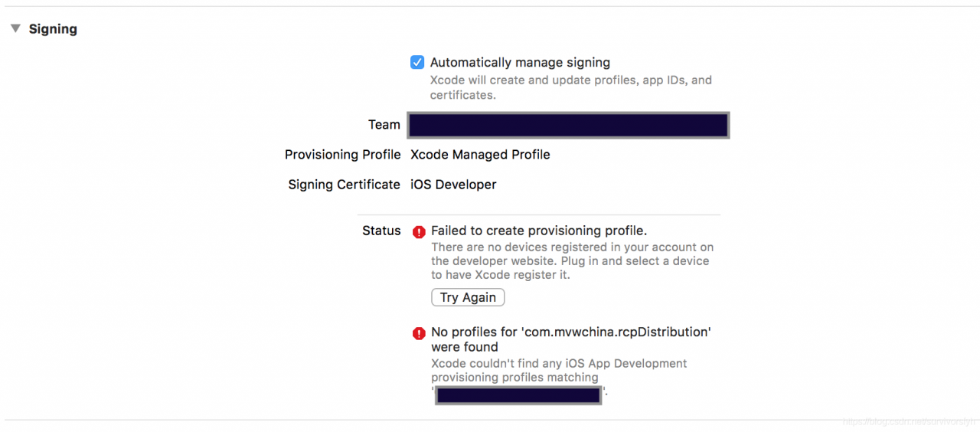The height and width of the screenshot is (432, 980).
Task: Click the iOS Developer certificate value
Action: pyautogui.click(x=453, y=185)
